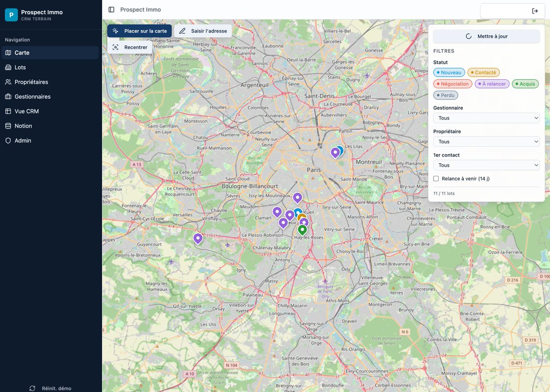Open Lots via its building icon
This screenshot has height=392, width=550.
[8, 67]
